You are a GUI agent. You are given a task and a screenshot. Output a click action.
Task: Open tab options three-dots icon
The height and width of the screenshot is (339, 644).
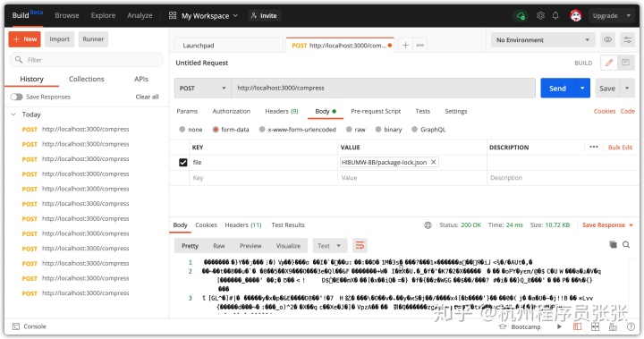pyautogui.click(x=420, y=46)
